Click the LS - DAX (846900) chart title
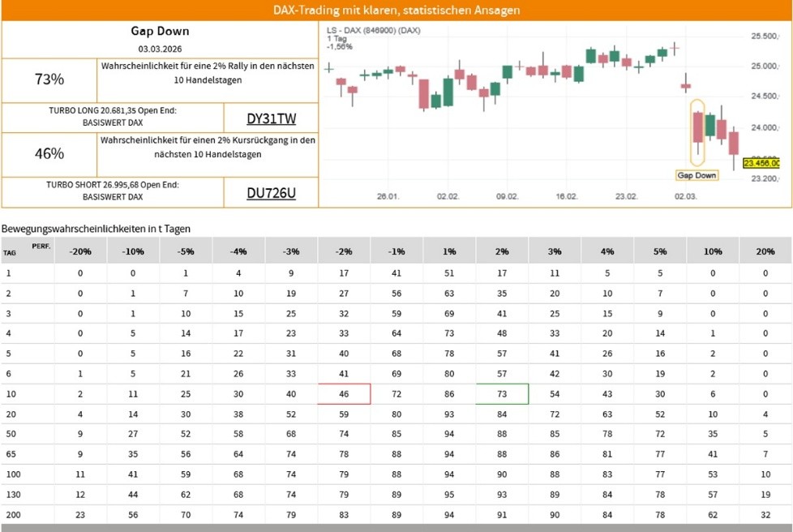793x532 pixels. [x=374, y=30]
